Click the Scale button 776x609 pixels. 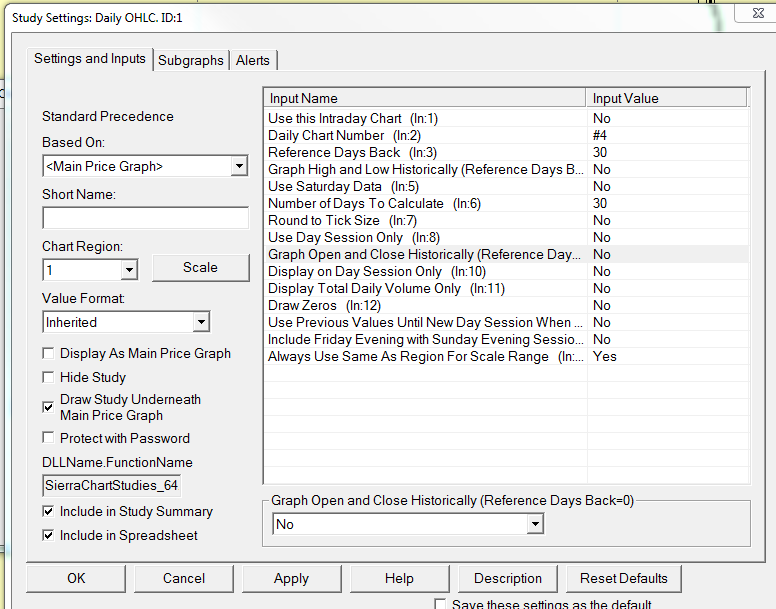point(200,268)
